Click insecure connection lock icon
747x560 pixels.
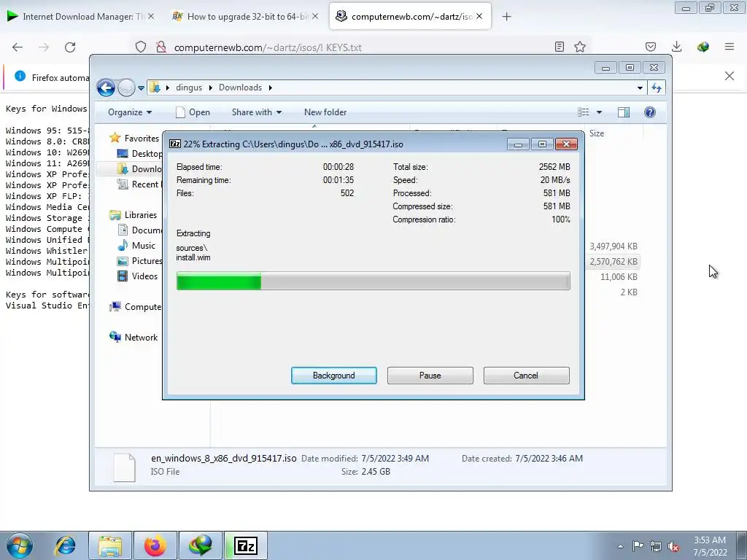point(161,47)
